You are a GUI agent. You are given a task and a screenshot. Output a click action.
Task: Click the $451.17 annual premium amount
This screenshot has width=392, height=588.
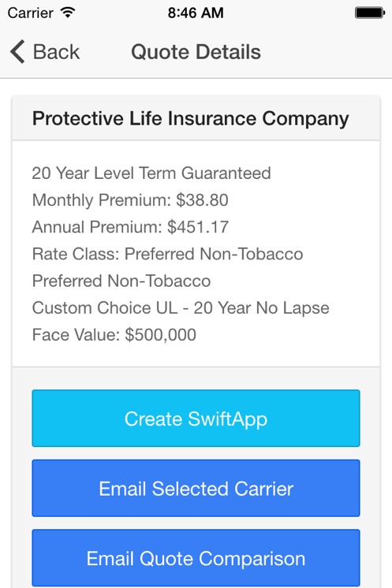(x=198, y=227)
